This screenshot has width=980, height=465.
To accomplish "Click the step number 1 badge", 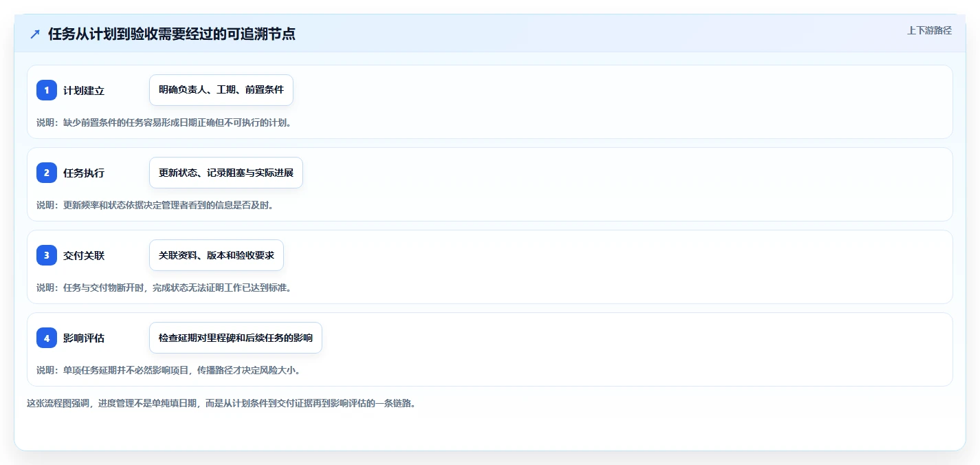I will (x=47, y=90).
